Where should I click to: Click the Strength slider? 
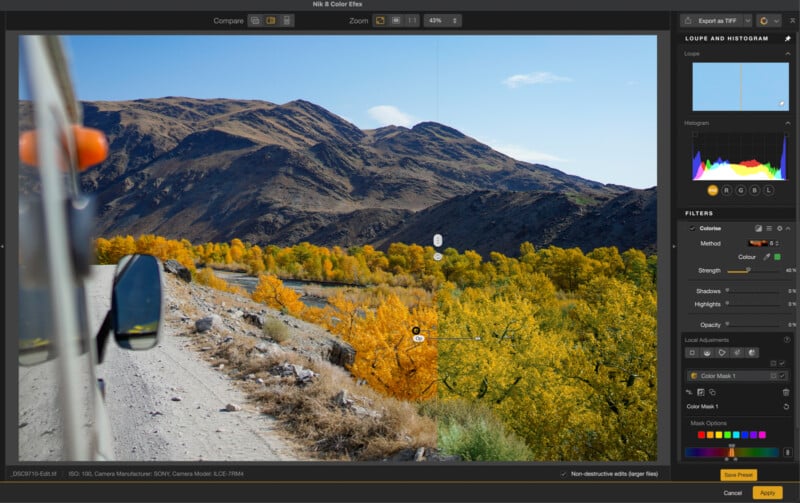click(x=753, y=270)
